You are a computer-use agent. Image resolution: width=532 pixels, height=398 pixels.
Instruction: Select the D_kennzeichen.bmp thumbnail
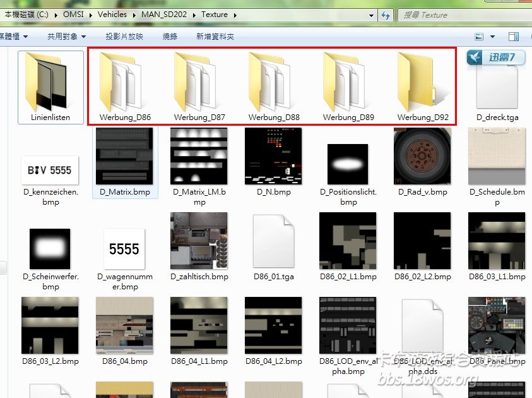click(x=50, y=170)
